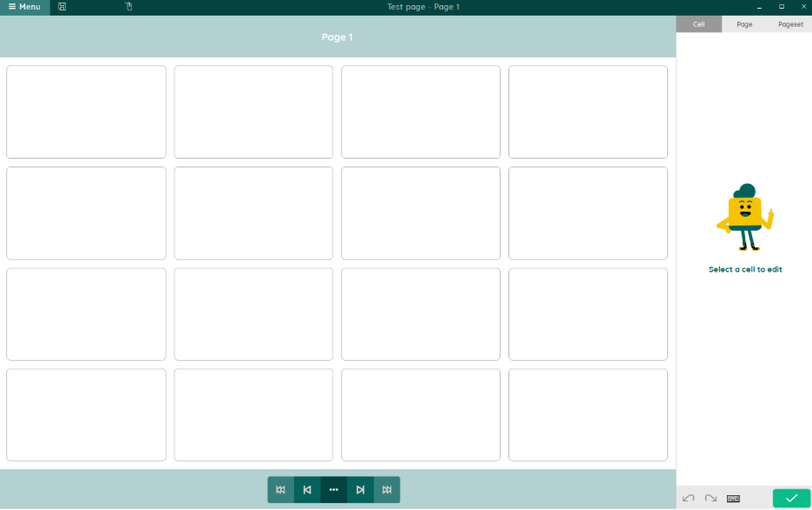Close the application window

[x=803, y=7]
